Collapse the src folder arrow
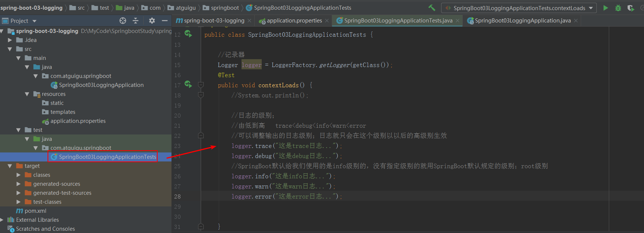644x233 pixels. point(10,49)
